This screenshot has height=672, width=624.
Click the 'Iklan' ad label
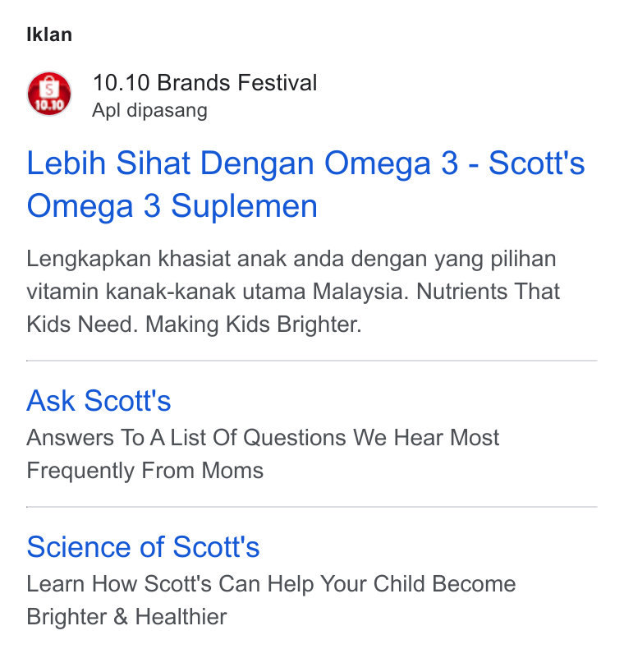49,35
